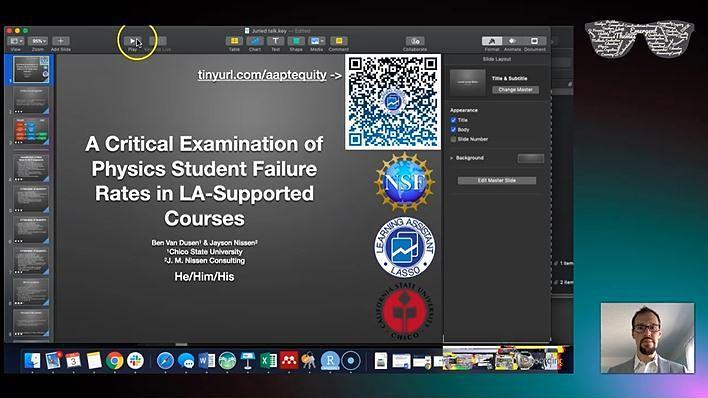708x398 pixels.
Task: Select slide 9 thumbnail in navigator
Action: coord(31,323)
